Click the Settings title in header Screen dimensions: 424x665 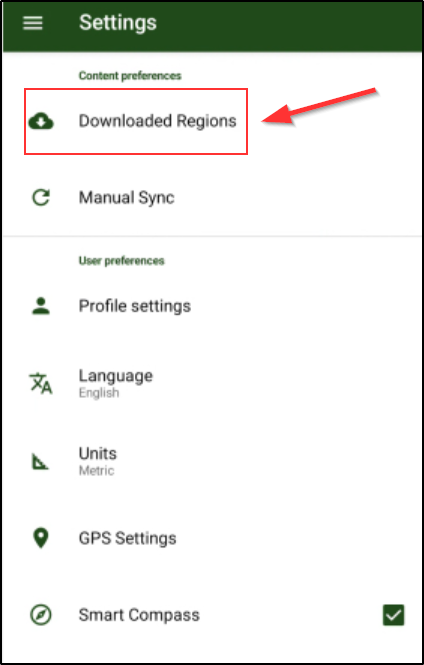(x=118, y=22)
